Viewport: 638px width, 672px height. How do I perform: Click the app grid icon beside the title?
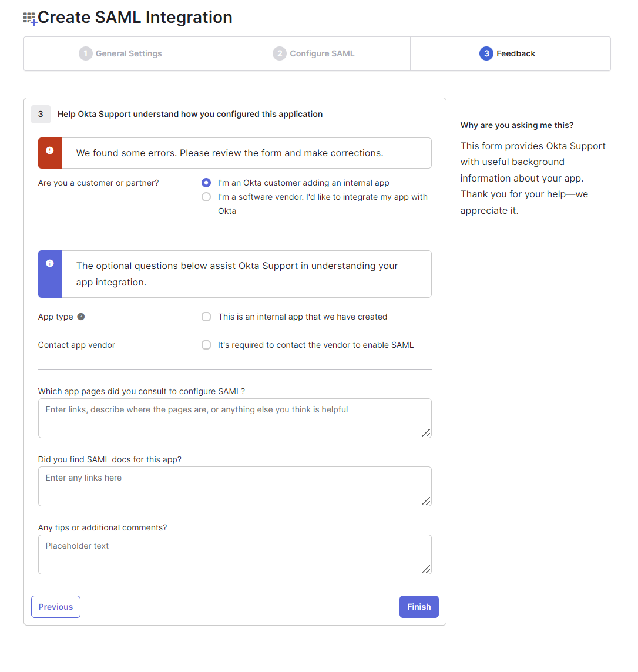click(x=29, y=18)
